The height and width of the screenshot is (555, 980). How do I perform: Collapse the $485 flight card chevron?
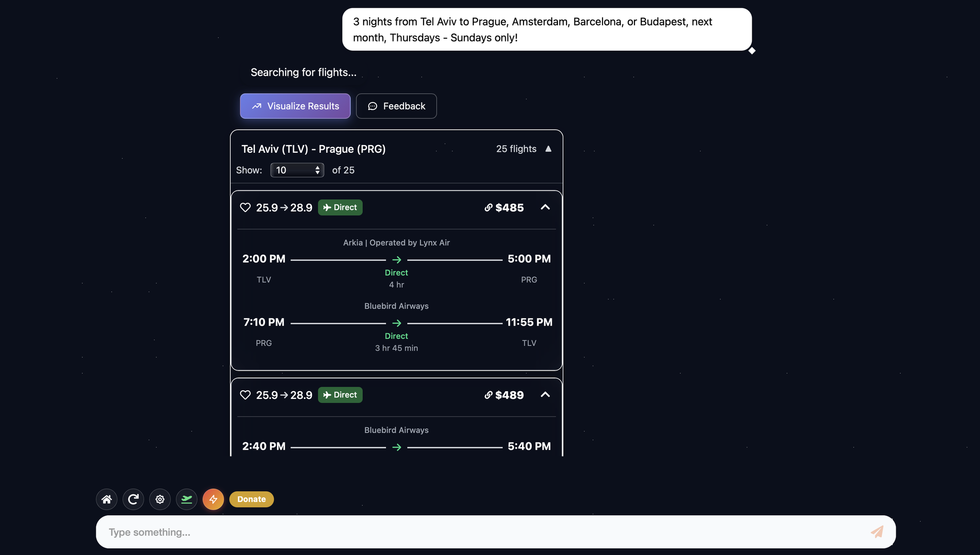point(545,207)
